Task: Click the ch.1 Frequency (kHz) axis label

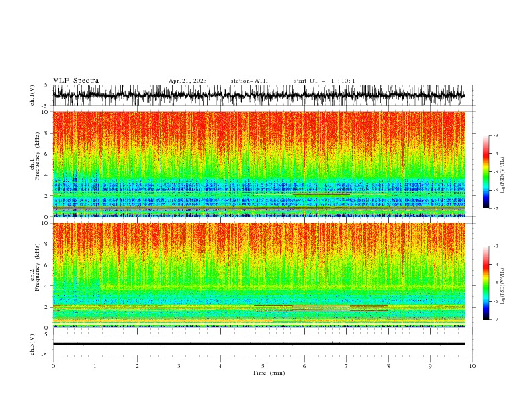Action: [35, 156]
